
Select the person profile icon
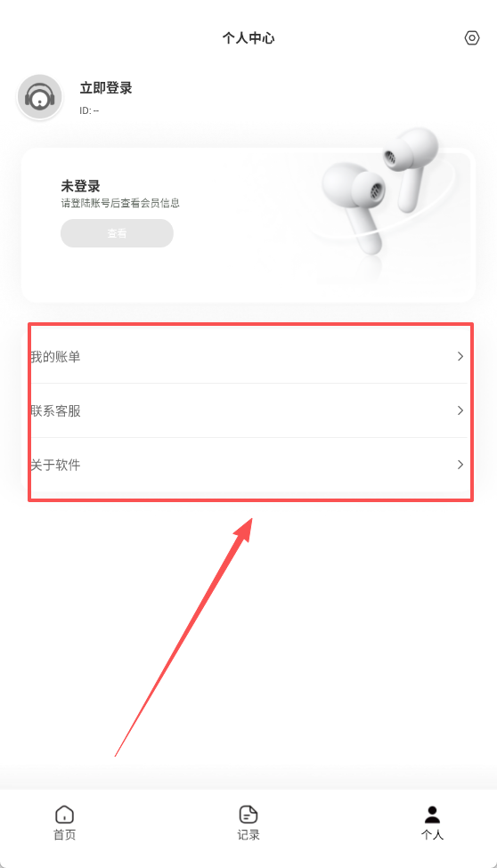pos(432,815)
